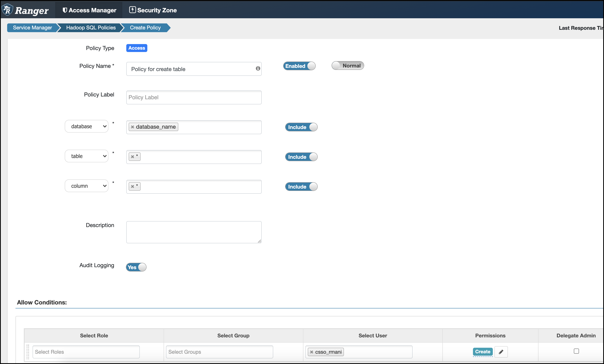Click the Service Manager breadcrumb

(x=32, y=28)
